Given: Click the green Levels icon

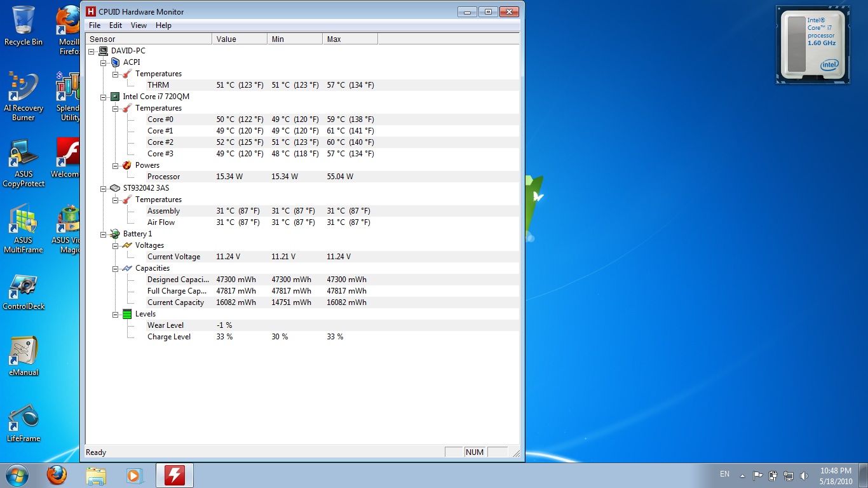Looking at the screenshot, I should (127, 314).
